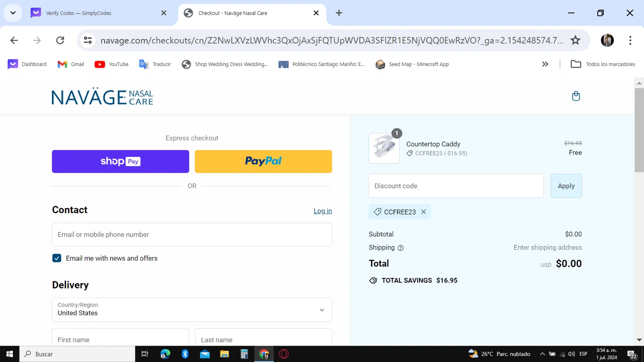This screenshot has height=362, width=644.
Task: Reload the checkout page
Action: point(60,40)
